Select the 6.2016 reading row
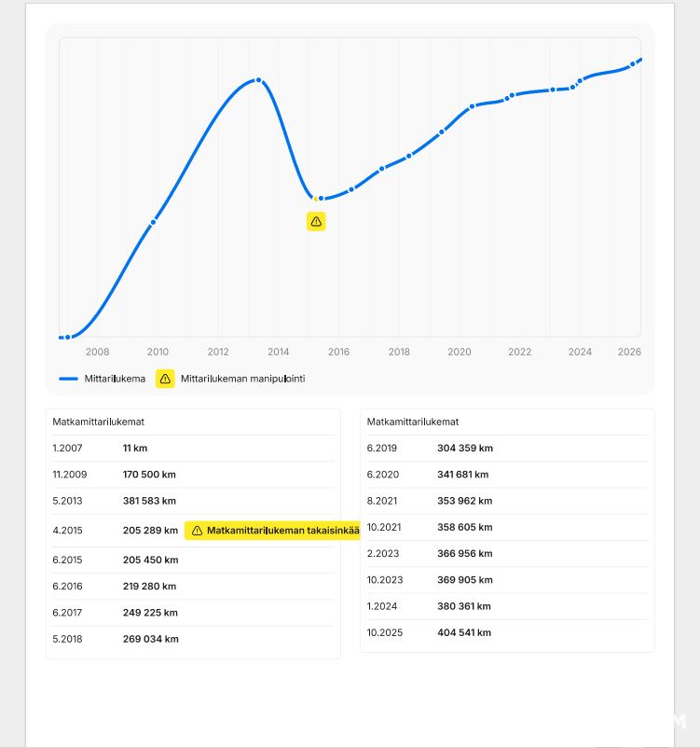 click(193, 587)
